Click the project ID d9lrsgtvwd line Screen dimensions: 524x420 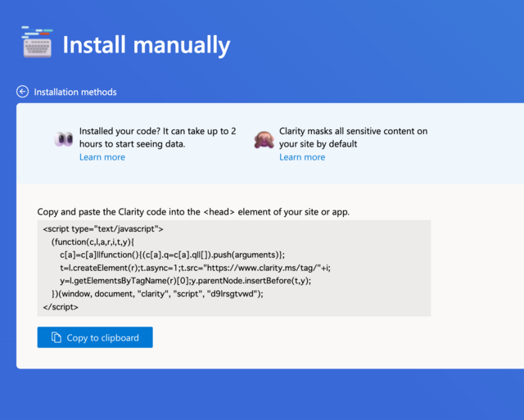pos(157,294)
